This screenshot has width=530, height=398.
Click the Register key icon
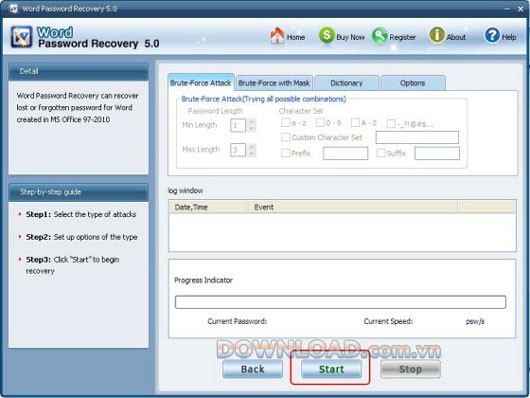click(380, 36)
